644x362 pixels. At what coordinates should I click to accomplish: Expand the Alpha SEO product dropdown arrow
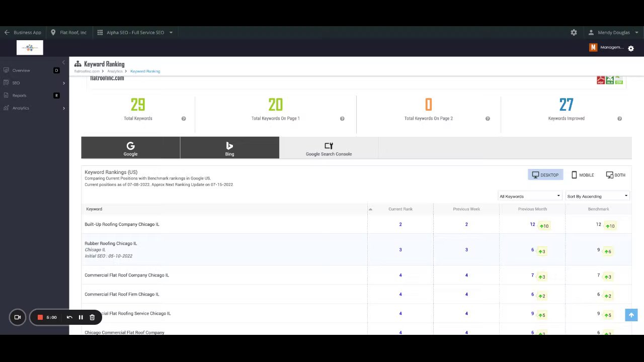(171, 32)
